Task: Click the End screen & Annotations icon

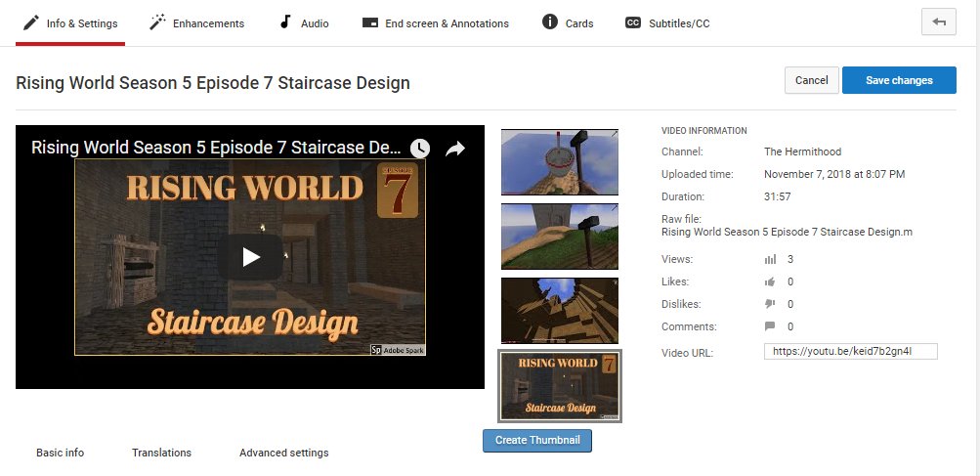Action: (x=370, y=23)
